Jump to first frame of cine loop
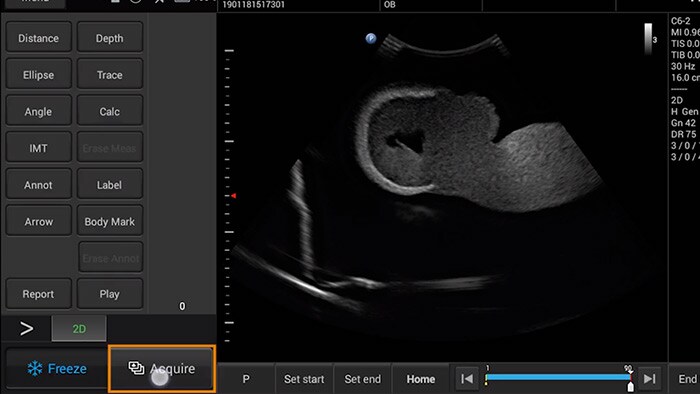Screen dimensions: 700x394 [467, 379]
